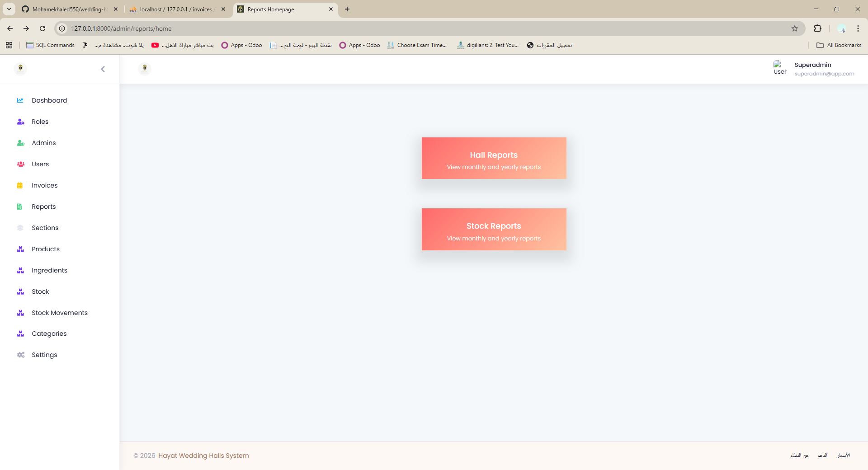Image resolution: width=868 pixels, height=470 pixels.
Task: Click the Hayat Wedding Halls System footer link
Action: 203,456
